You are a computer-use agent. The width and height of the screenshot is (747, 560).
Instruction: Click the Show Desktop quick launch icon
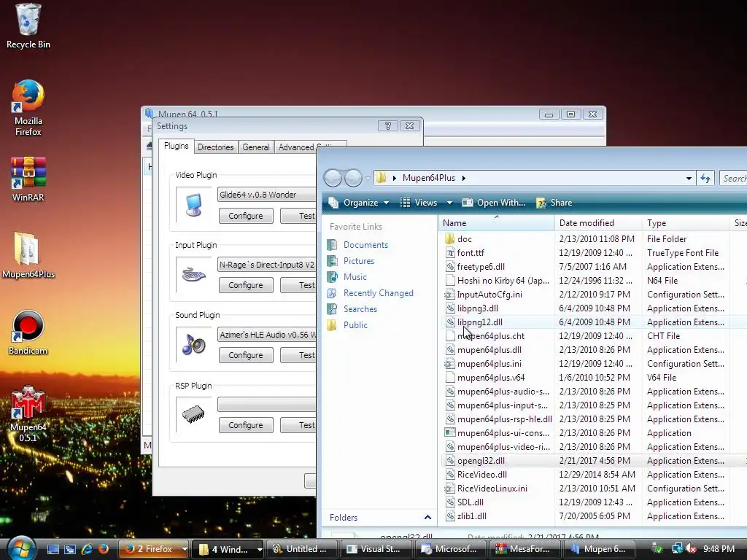tap(53, 549)
